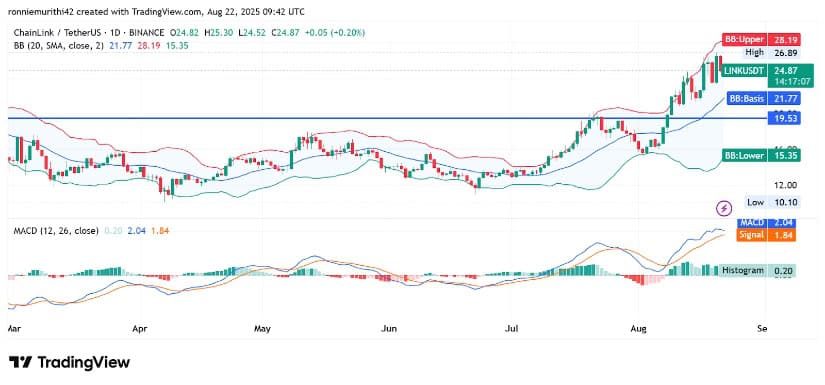Click the MACD 2.04 value label
Image resolution: width=825 pixels, height=385 pixels.
(x=767, y=224)
